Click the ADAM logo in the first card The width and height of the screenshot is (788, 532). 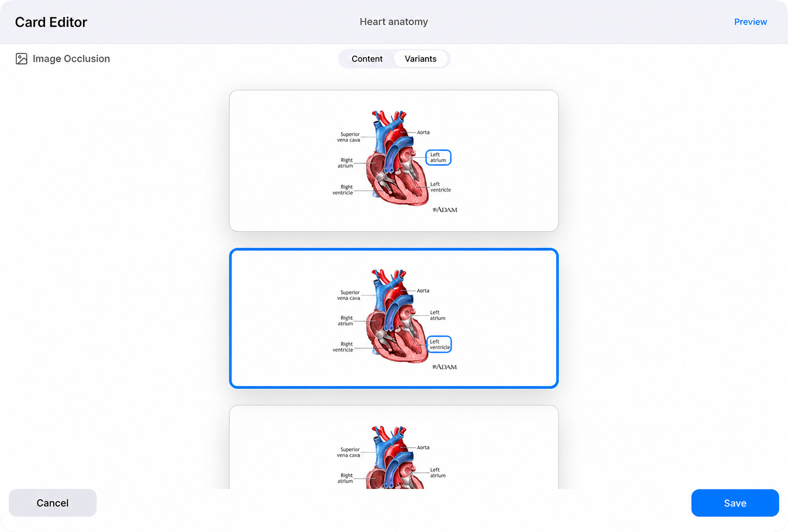445,209
